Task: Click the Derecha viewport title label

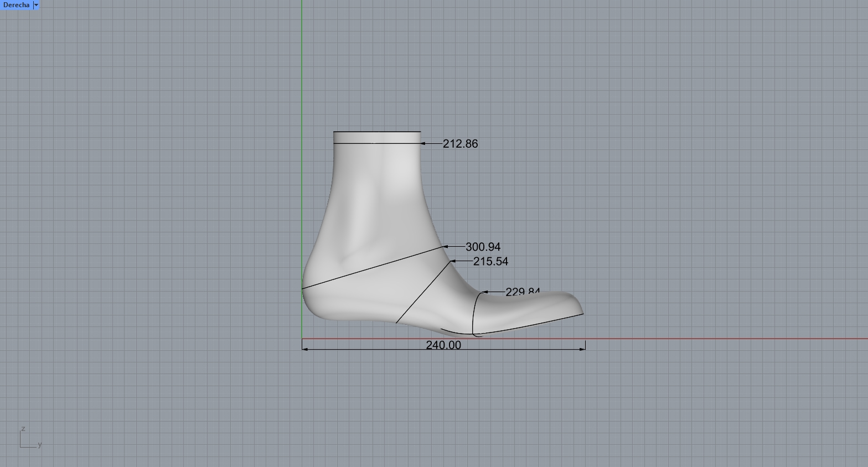Action: tap(16, 5)
